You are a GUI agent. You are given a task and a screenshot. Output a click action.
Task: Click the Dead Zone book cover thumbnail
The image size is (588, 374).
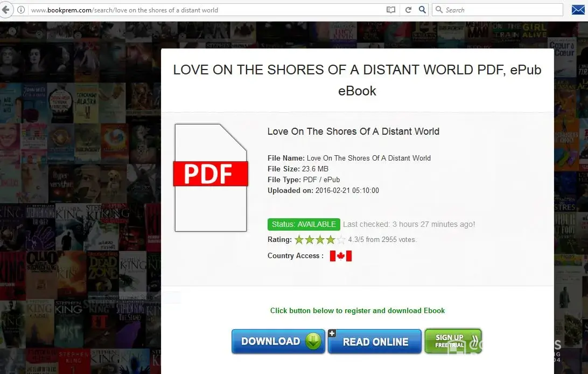[102, 275]
